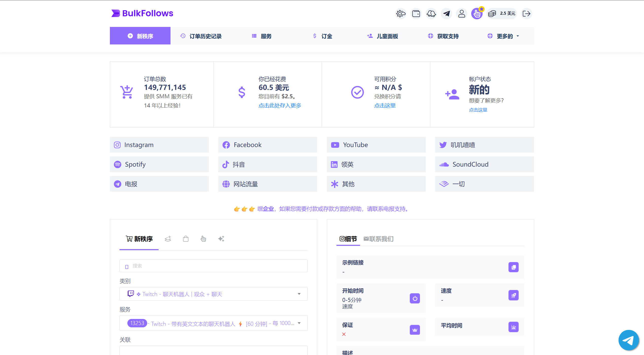Select the SoundCloud category button
This screenshot has height=355, width=644.
coord(485,164)
